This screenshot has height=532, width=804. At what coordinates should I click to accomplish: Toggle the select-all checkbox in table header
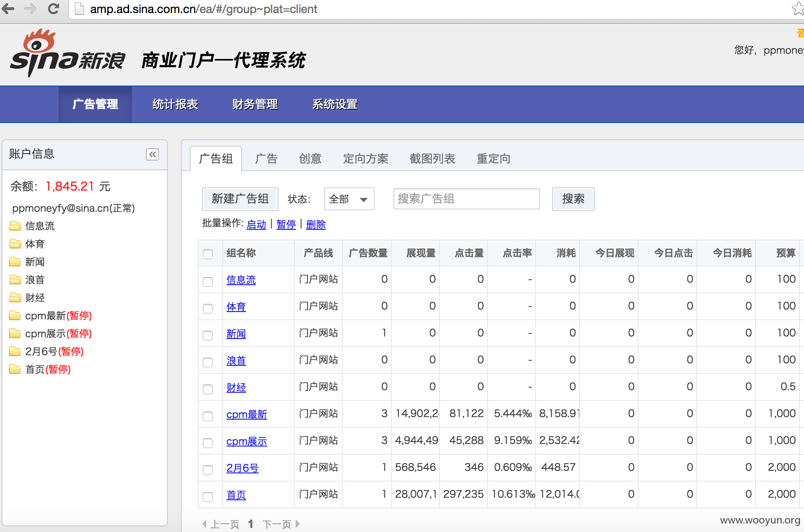(208, 254)
